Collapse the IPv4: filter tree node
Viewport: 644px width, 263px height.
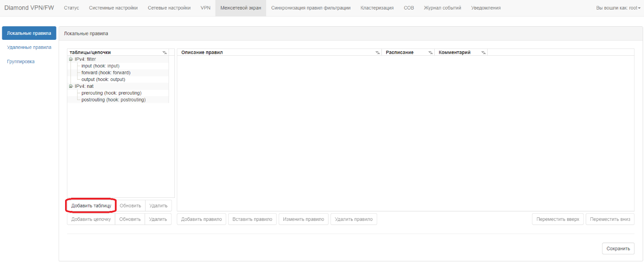click(x=71, y=59)
